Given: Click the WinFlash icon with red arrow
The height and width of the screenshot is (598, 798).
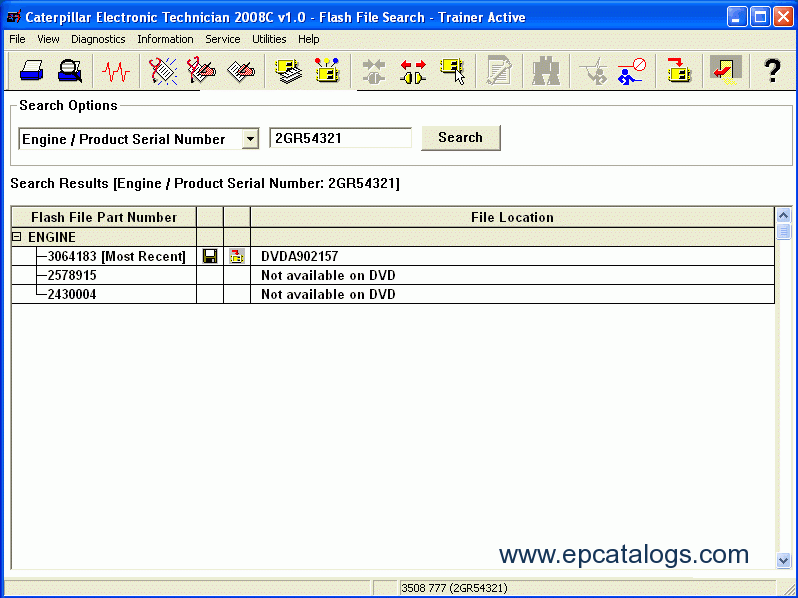Looking at the screenshot, I should [x=680, y=71].
